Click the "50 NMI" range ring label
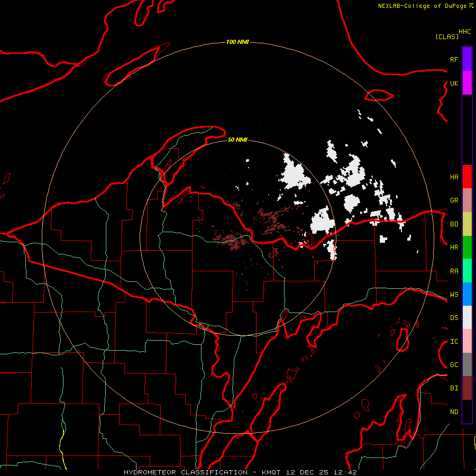This screenshot has height=476, width=476. (x=237, y=140)
